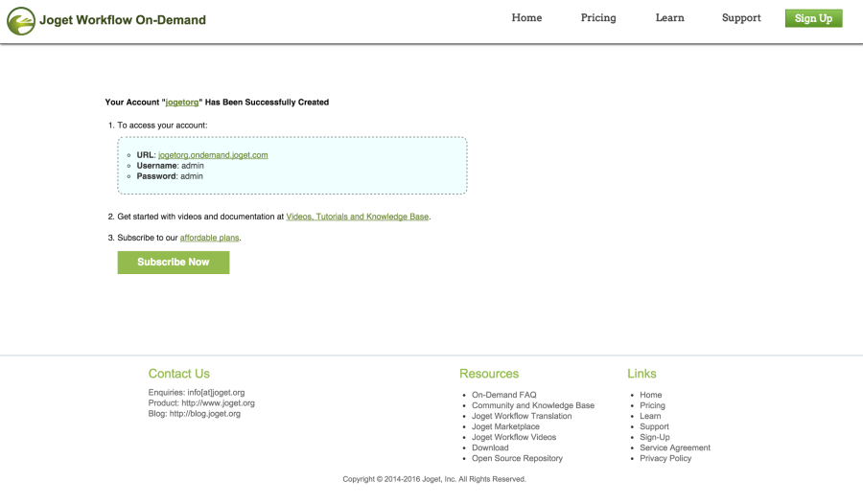Click the Resources heading
863x504 pixels.
point(489,374)
